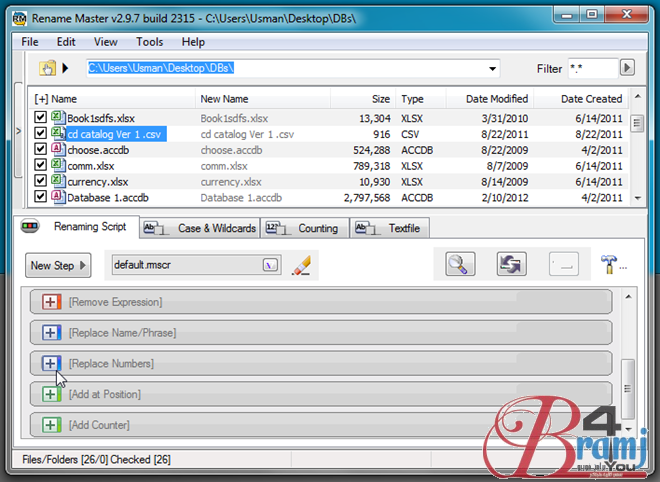Click the rename refresh arrows icon button
This screenshot has height=482, width=660.
point(511,265)
